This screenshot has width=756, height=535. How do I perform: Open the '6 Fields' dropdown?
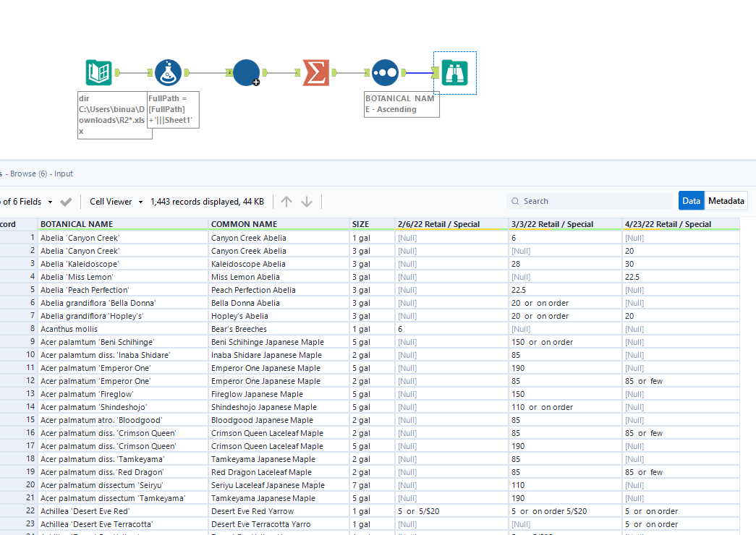[x=22, y=201]
